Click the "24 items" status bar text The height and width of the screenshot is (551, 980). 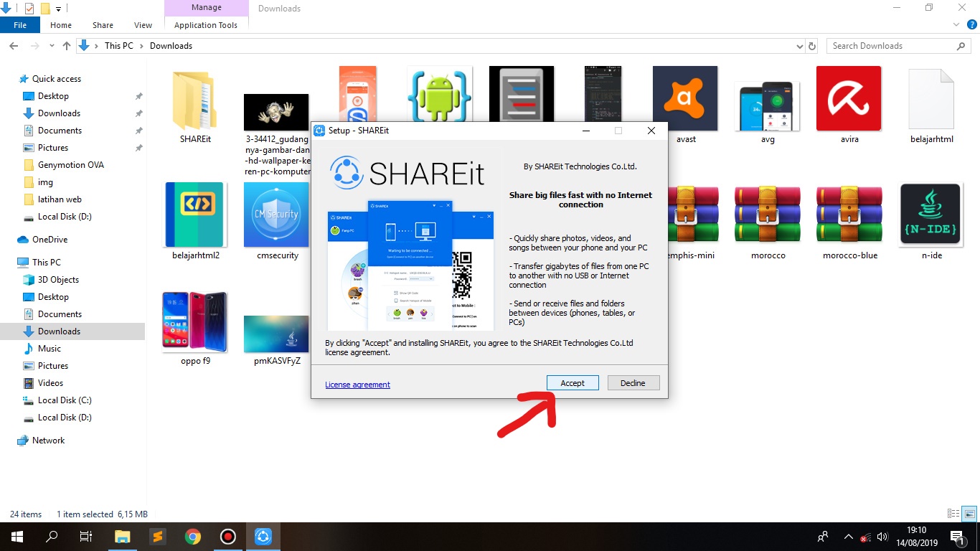pyautogui.click(x=26, y=514)
